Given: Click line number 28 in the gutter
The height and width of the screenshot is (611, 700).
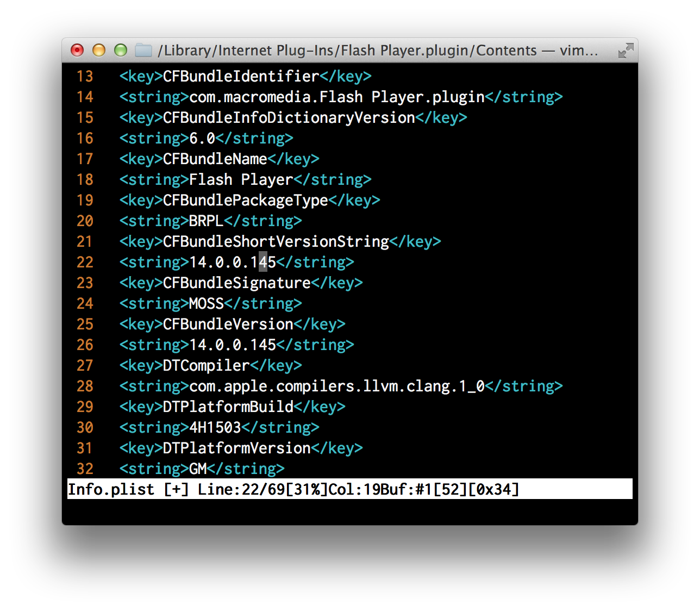Looking at the screenshot, I should pos(85,386).
